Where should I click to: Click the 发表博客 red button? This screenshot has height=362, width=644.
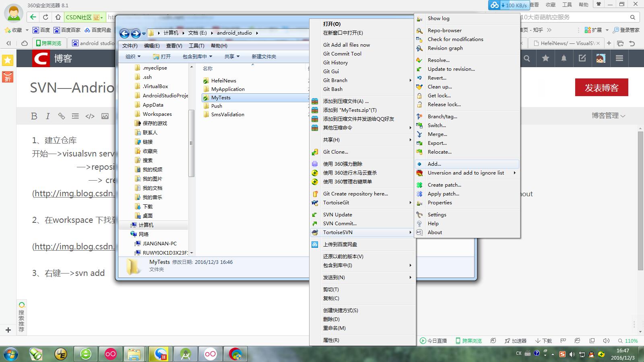pyautogui.click(x=601, y=88)
